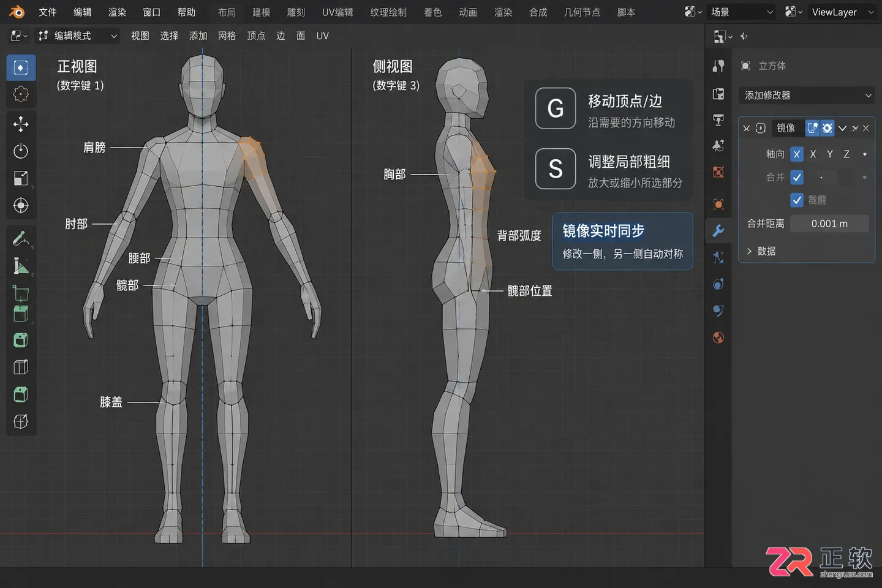Viewport: 882px width, 588px height.
Task: Open the 编辑 menu
Action: click(x=82, y=12)
